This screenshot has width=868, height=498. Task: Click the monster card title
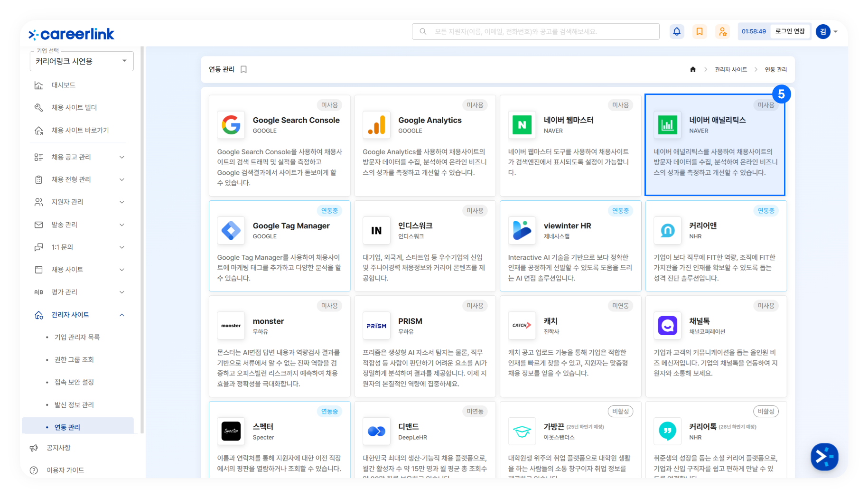tap(268, 321)
